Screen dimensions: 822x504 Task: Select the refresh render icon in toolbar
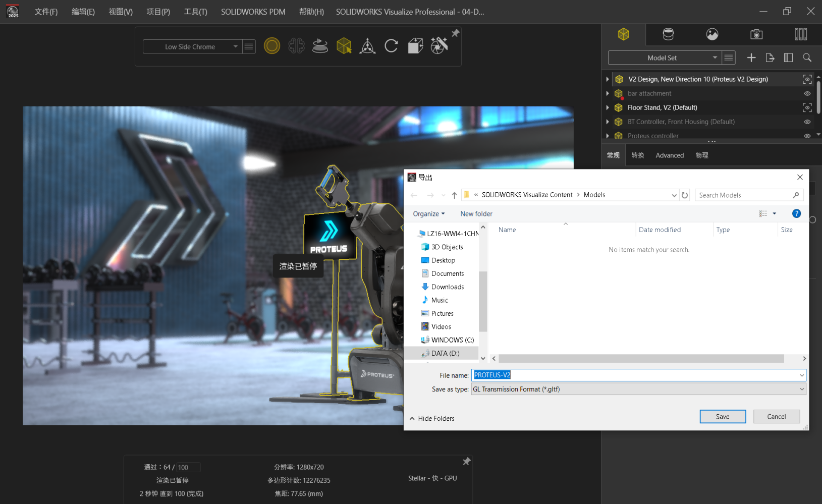click(x=391, y=46)
